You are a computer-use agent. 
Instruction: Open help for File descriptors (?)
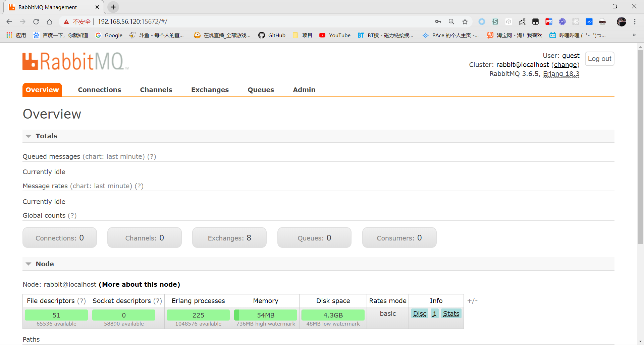pos(82,301)
